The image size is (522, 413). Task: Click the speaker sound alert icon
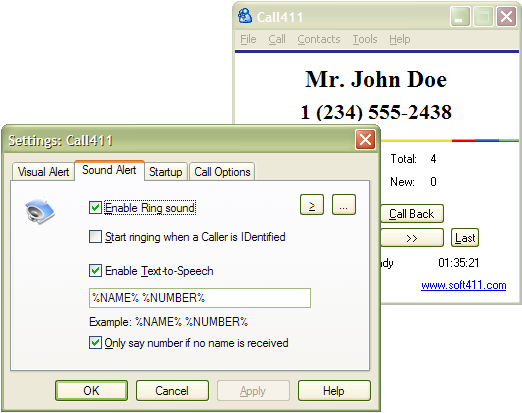pos(40,210)
